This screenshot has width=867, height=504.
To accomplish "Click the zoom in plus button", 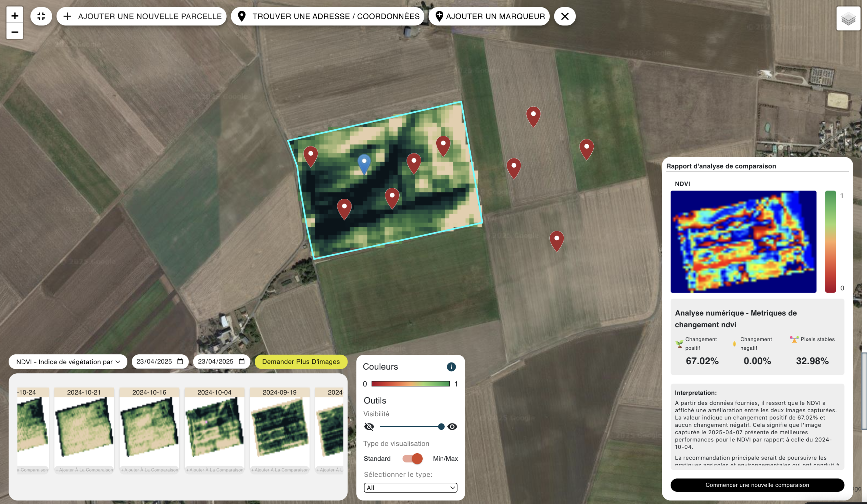I will (15, 16).
